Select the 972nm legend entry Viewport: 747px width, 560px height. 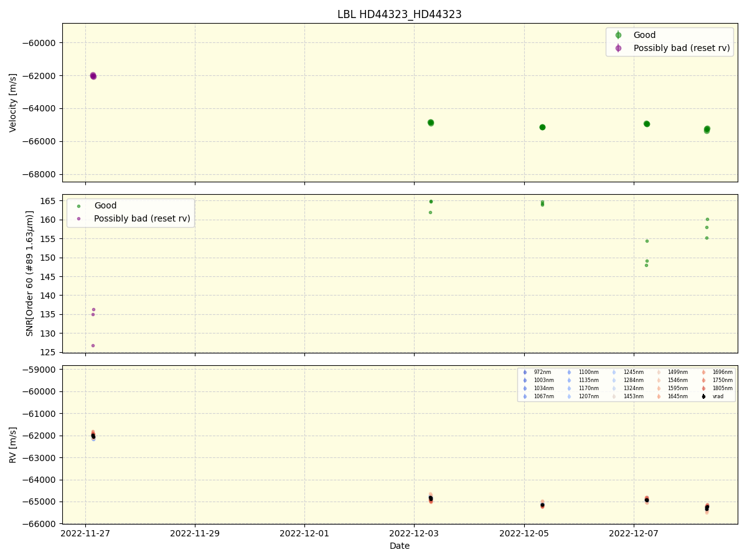tap(537, 372)
